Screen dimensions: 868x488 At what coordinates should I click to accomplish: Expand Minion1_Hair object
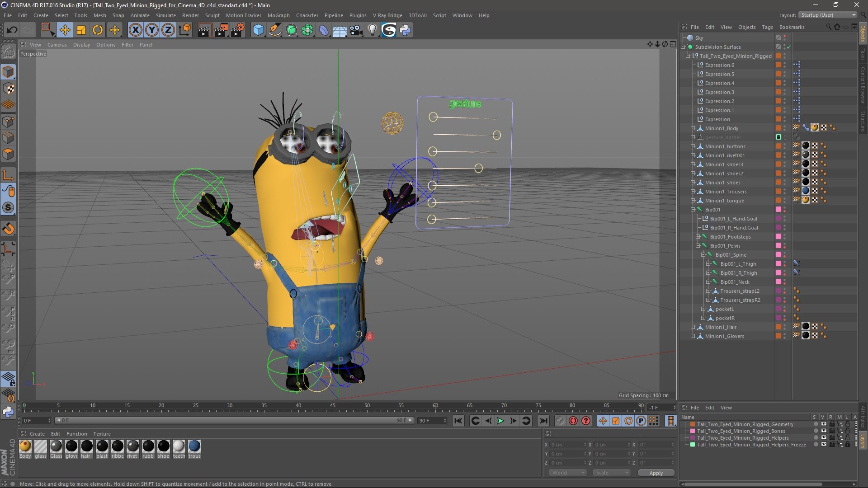[693, 327]
